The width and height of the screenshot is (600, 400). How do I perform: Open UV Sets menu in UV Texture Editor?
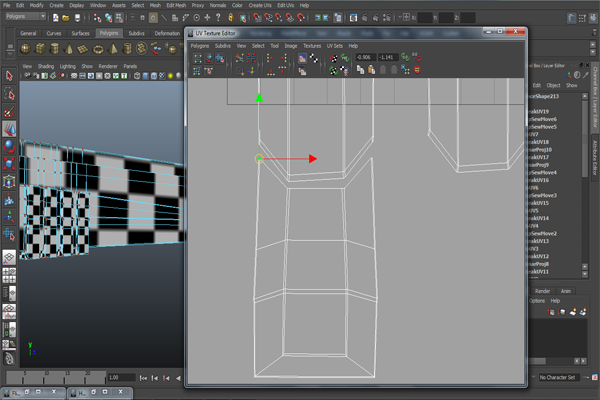334,46
